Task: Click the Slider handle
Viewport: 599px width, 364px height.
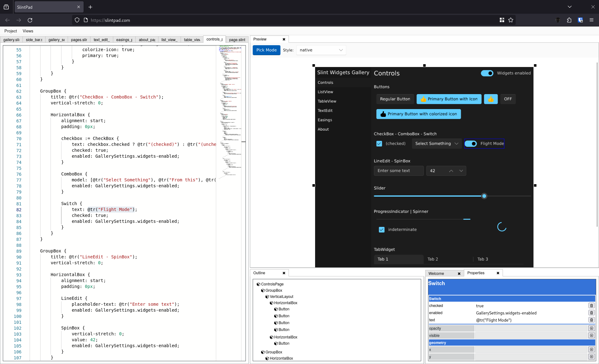Action: (484, 196)
